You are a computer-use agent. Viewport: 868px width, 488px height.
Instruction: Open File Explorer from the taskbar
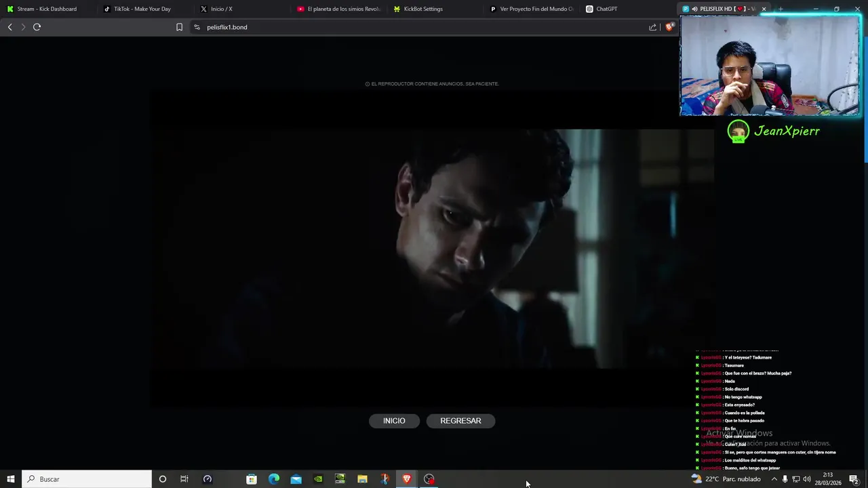[362, 479]
